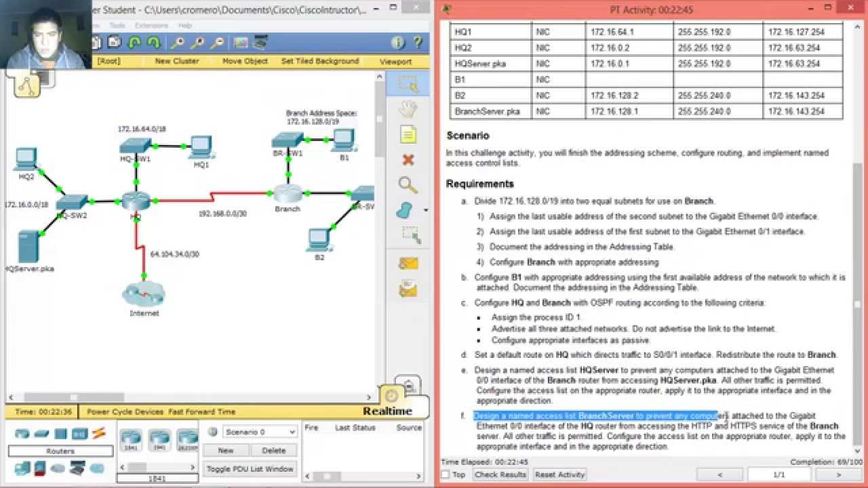Open the Custom Devices Dialog icon
868x488 pixels.
pos(260,43)
